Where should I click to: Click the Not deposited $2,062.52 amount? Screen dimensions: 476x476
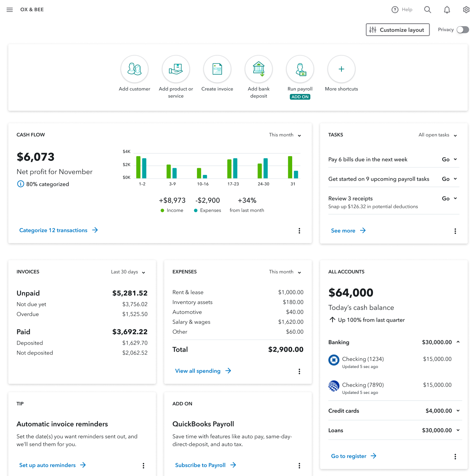(135, 353)
